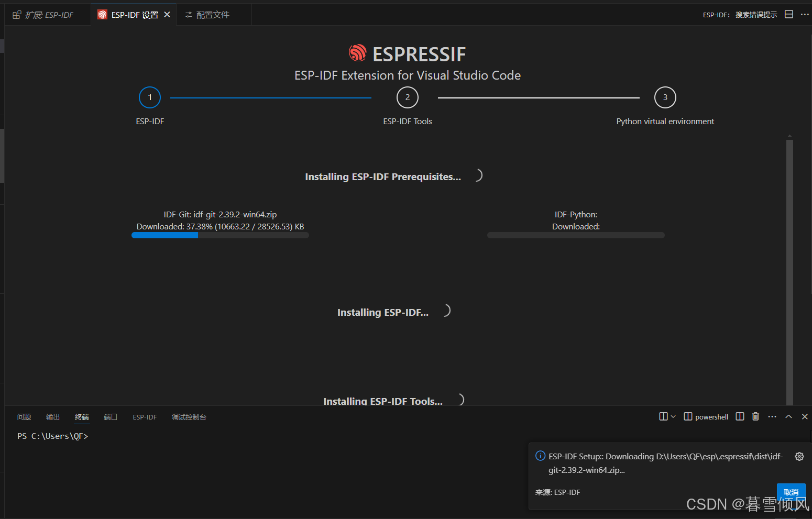Open the 输出 panel tab

(53, 417)
